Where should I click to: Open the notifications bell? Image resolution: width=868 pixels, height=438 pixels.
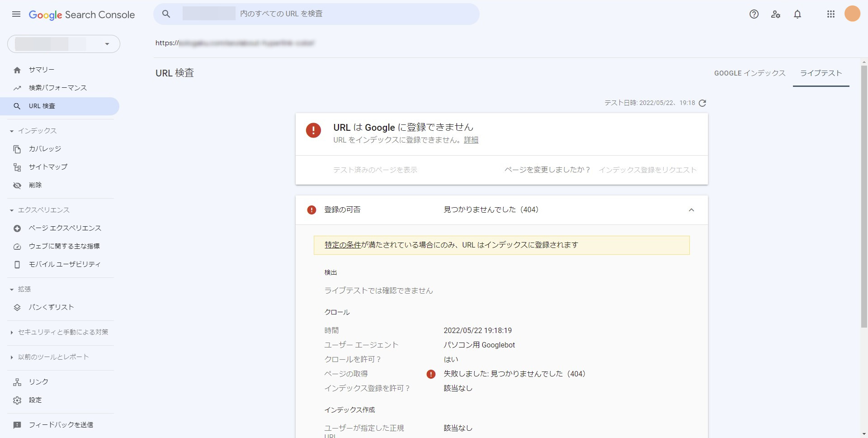(797, 14)
